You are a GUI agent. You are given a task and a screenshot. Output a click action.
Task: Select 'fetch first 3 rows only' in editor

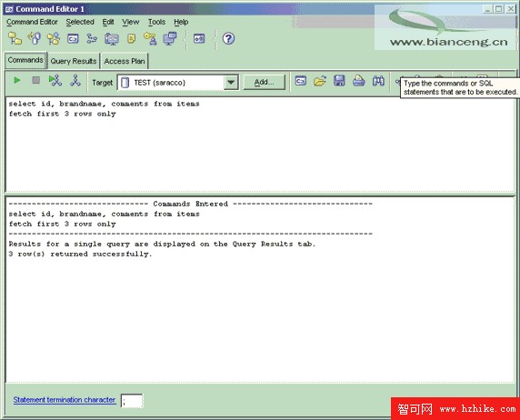(x=63, y=114)
